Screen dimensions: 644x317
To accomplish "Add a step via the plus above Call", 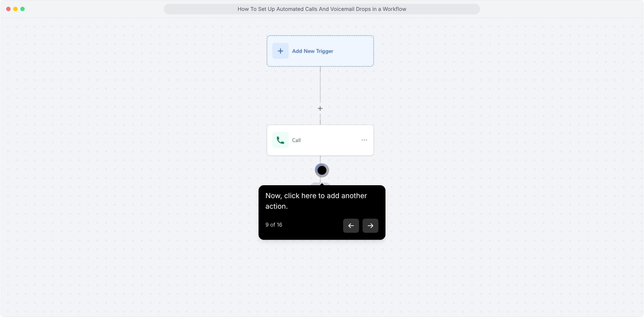I will pyautogui.click(x=320, y=109).
